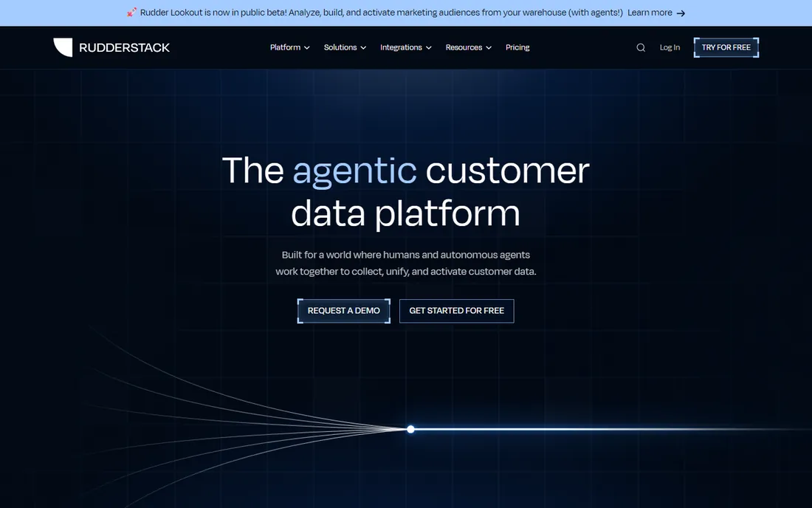Open the Pricing page
Viewport: 812px width, 508px height.
pyautogui.click(x=517, y=47)
